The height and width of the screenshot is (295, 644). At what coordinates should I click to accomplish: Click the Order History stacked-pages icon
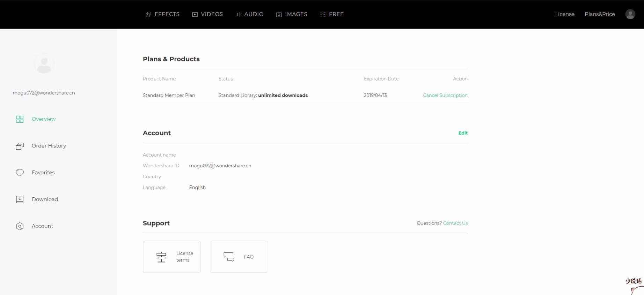(x=20, y=146)
